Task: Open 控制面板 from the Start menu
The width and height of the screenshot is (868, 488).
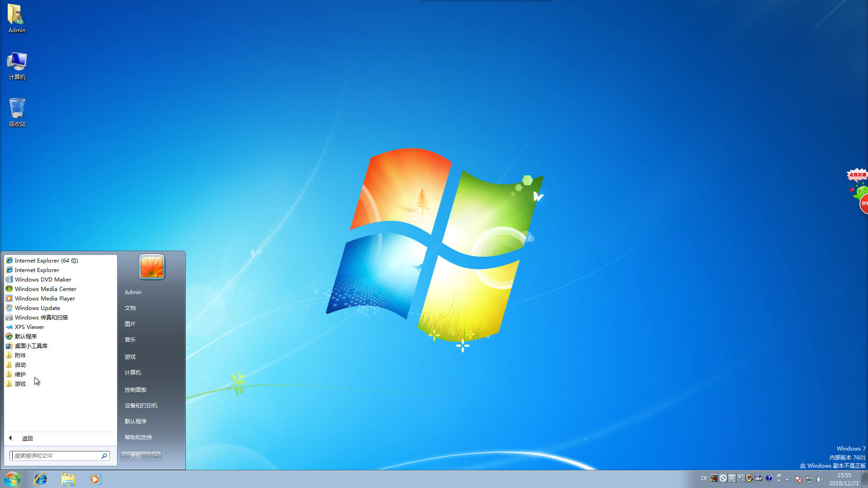Action: [x=135, y=389]
